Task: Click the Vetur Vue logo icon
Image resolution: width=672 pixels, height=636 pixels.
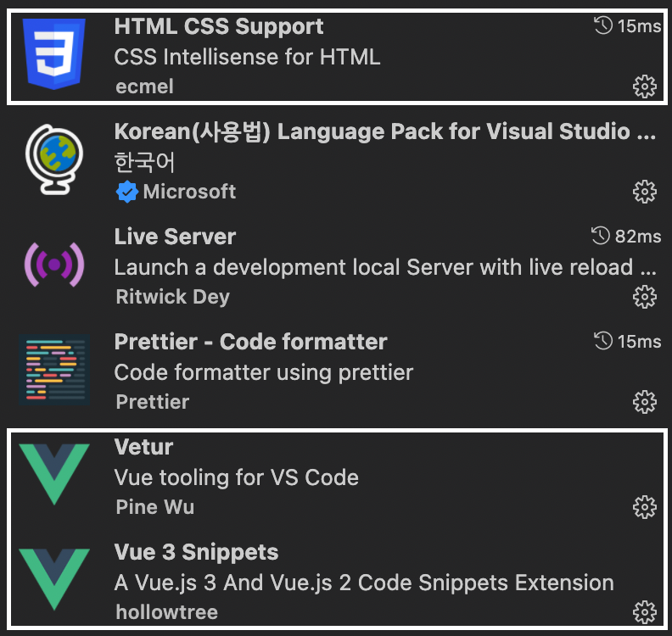Action: click(x=54, y=475)
